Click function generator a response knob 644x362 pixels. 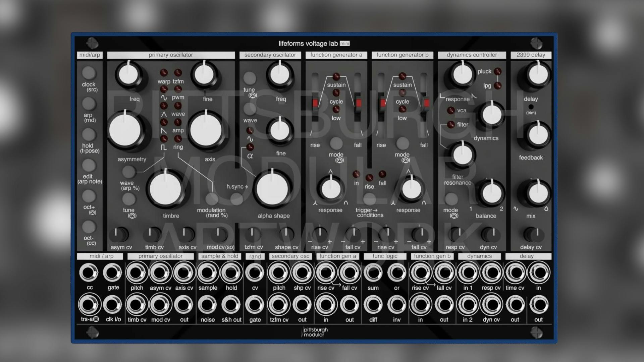[331, 189]
